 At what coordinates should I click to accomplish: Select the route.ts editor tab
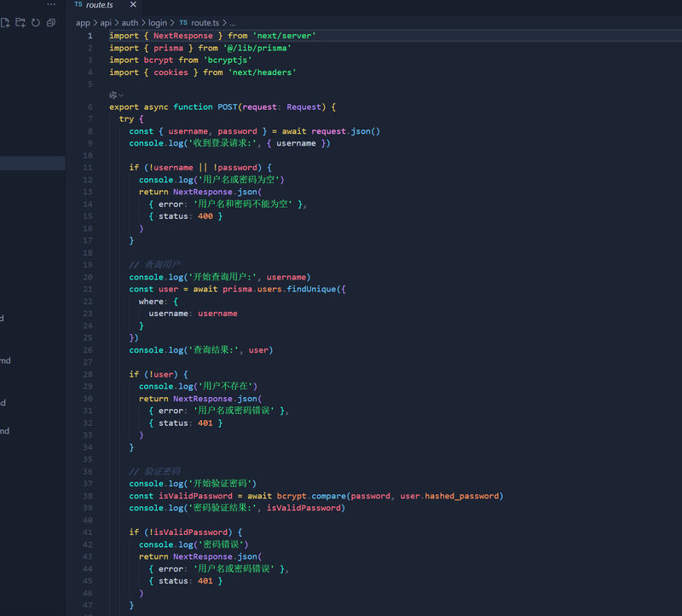pos(106,5)
